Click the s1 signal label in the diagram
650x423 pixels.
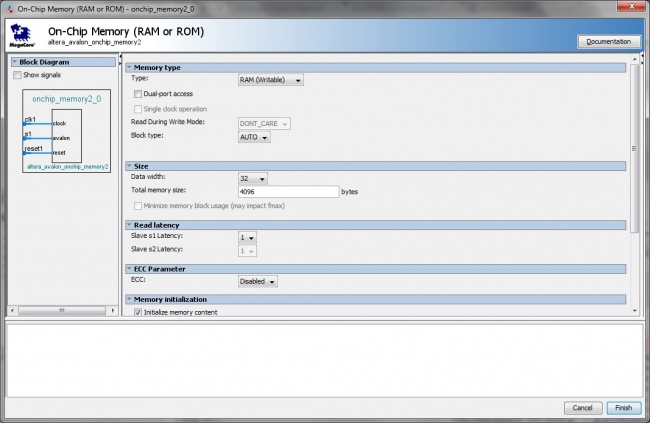point(28,134)
